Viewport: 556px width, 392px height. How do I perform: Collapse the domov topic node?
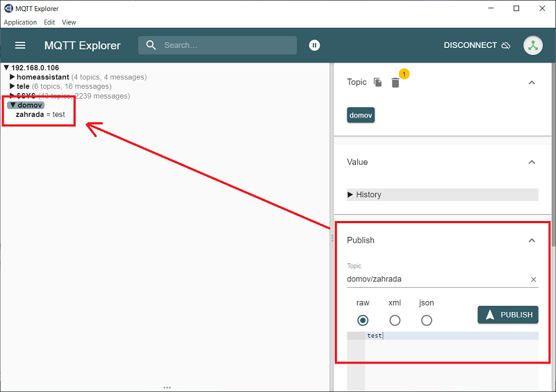pyautogui.click(x=13, y=105)
